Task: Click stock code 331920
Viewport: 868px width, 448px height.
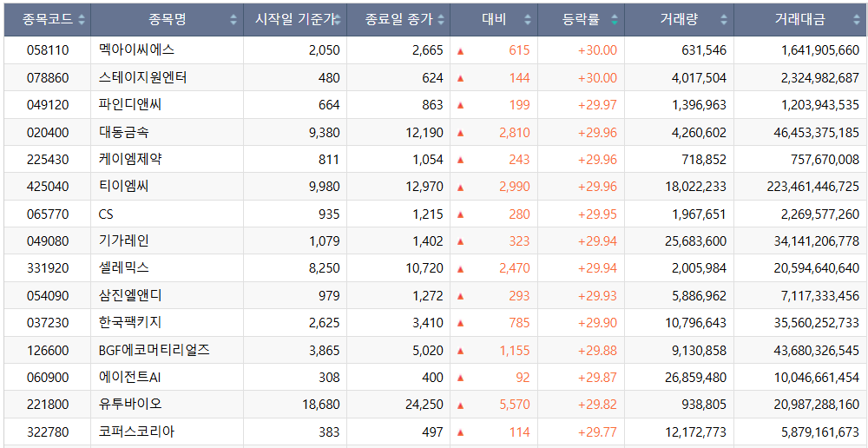Action: [48, 268]
